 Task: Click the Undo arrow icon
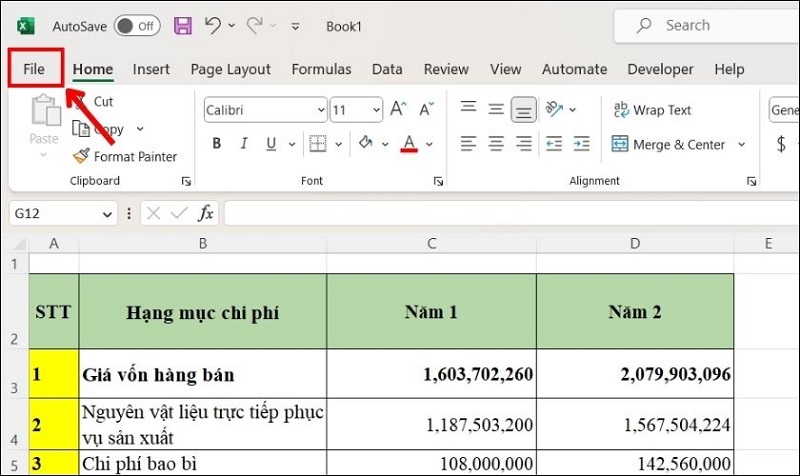pyautogui.click(x=212, y=26)
